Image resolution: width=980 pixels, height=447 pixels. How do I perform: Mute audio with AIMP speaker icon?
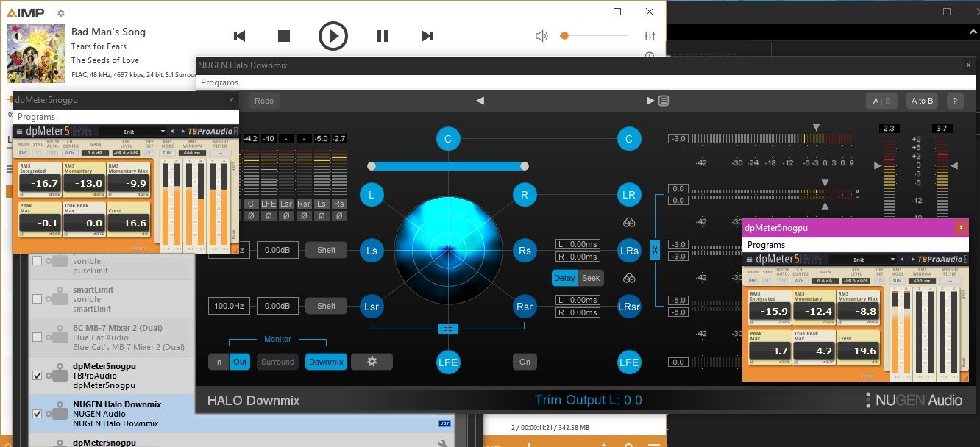[x=542, y=36]
